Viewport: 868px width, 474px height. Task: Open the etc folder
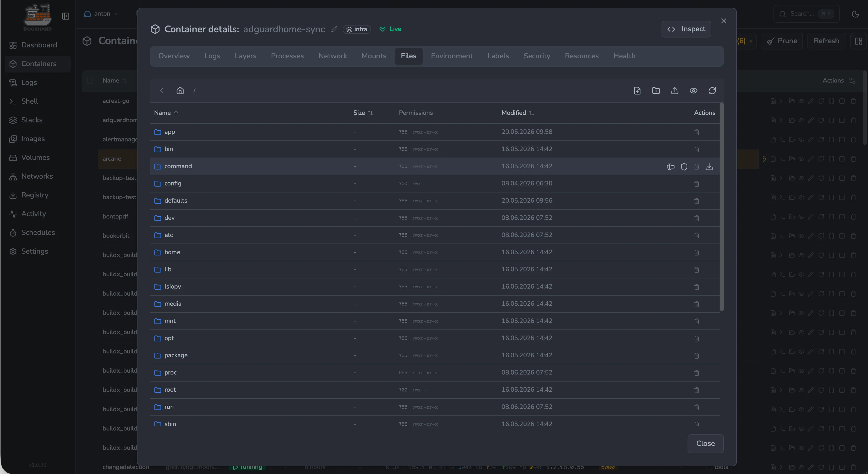(x=168, y=235)
